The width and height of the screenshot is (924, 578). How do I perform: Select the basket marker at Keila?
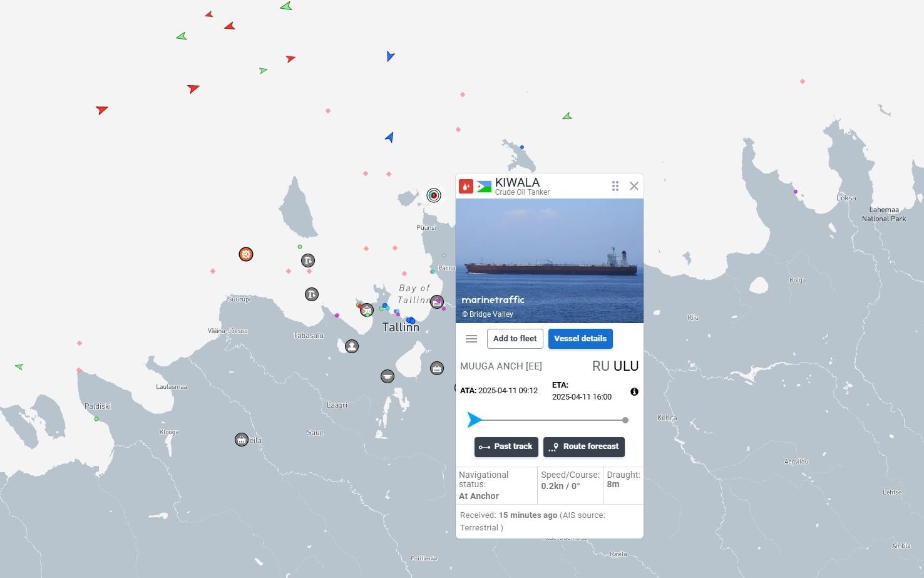[242, 440]
